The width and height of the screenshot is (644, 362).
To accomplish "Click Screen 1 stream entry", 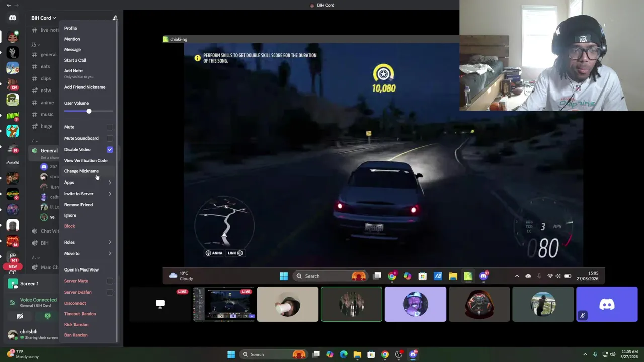I will point(29,284).
